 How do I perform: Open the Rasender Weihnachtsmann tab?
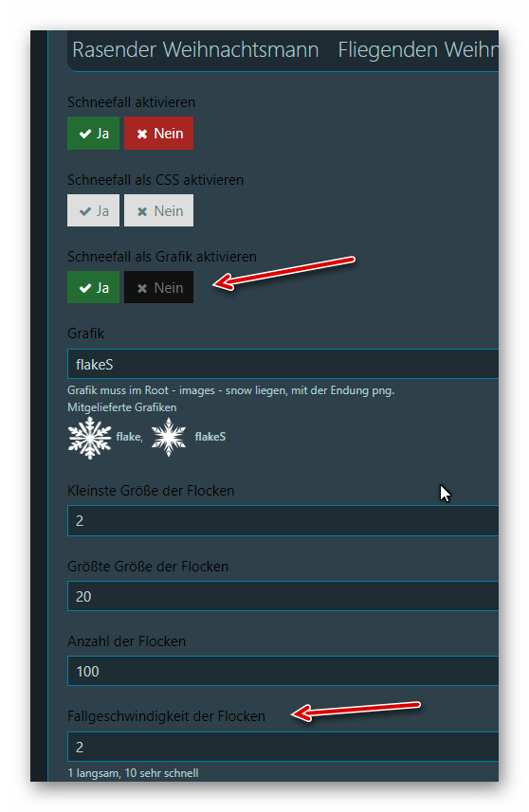point(195,49)
